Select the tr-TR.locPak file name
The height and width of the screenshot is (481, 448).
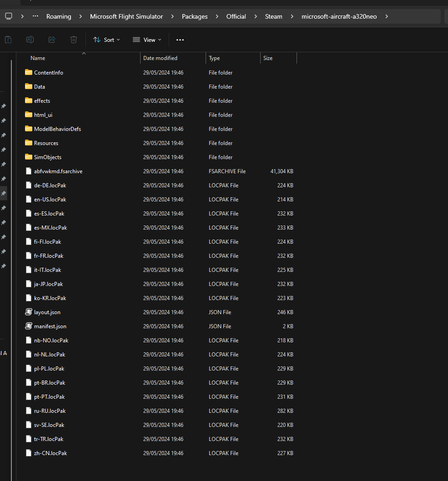tap(49, 439)
